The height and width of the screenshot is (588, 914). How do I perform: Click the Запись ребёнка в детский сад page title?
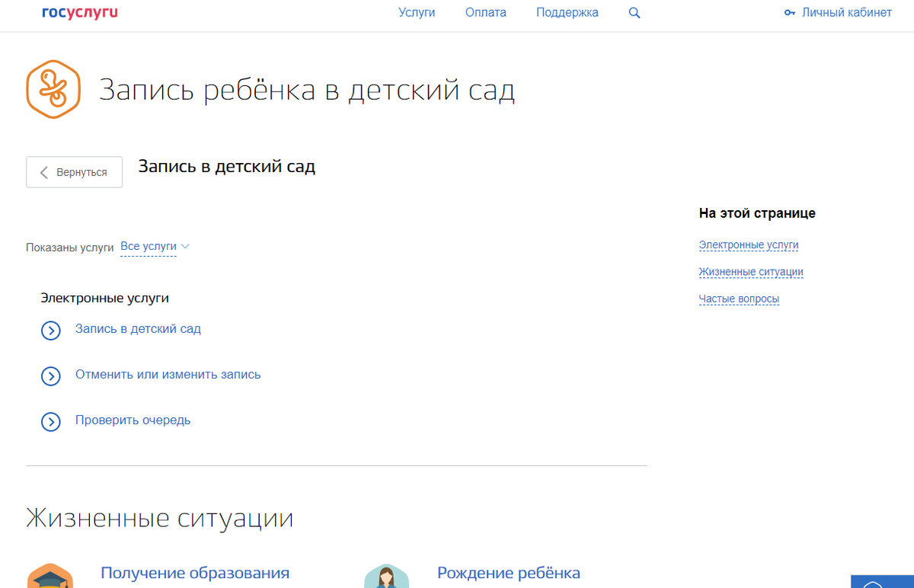[x=307, y=91]
